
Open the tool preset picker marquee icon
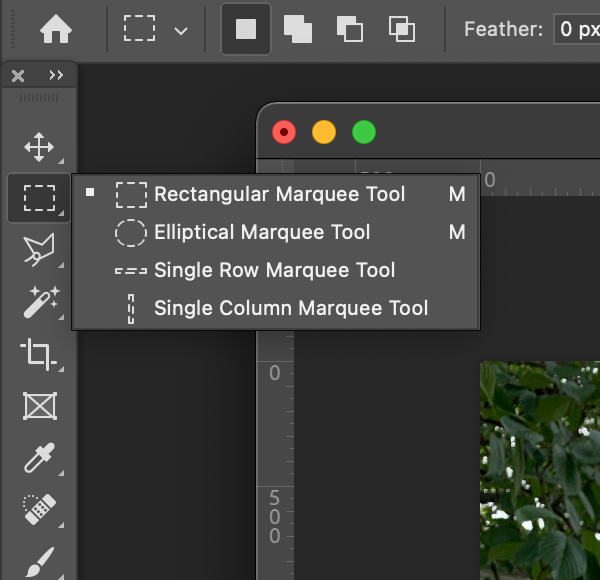click(x=140, y=28)
